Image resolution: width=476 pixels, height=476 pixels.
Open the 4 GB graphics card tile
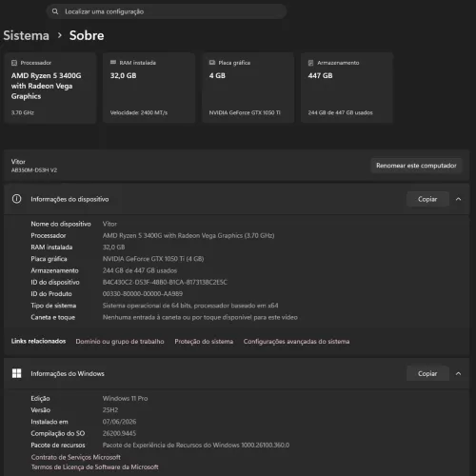(x=248, y=88)
